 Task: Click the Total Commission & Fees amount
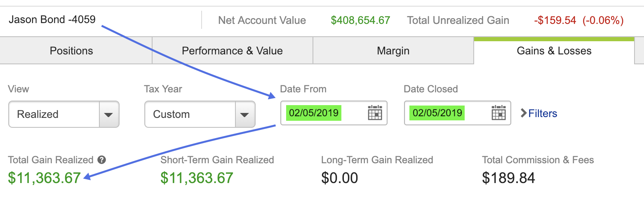click(508, 178)
